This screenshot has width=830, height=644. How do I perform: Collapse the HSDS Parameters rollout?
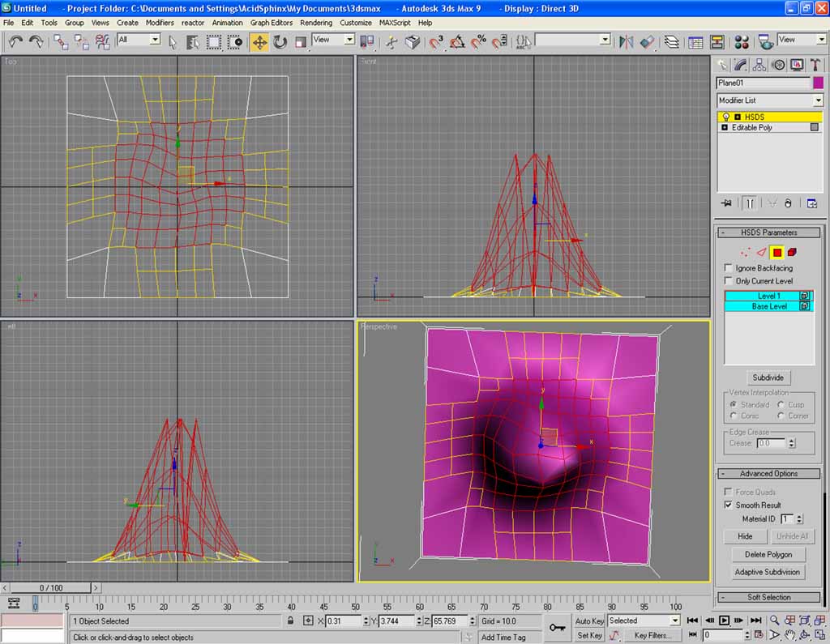coord(768,232)
